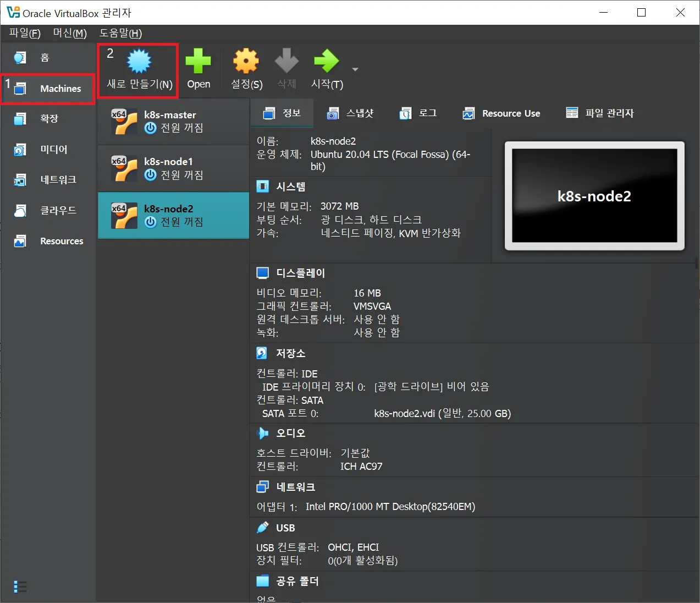The height and width of the screenshot is (603, 700).
Task: Select the k8s-master virtual machine
Action: [173, 122]
